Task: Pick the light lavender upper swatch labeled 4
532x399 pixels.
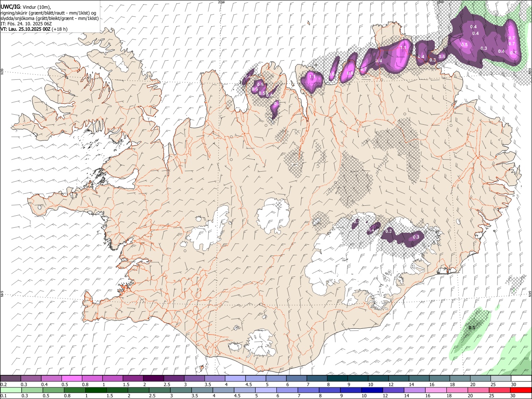Action: click(235, 379)
